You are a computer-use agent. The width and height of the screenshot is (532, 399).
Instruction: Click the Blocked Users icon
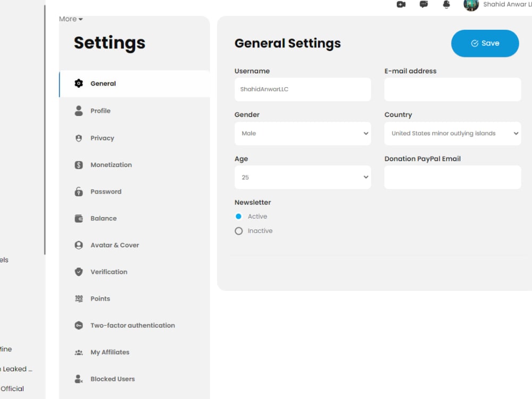[x=79, y=379]
